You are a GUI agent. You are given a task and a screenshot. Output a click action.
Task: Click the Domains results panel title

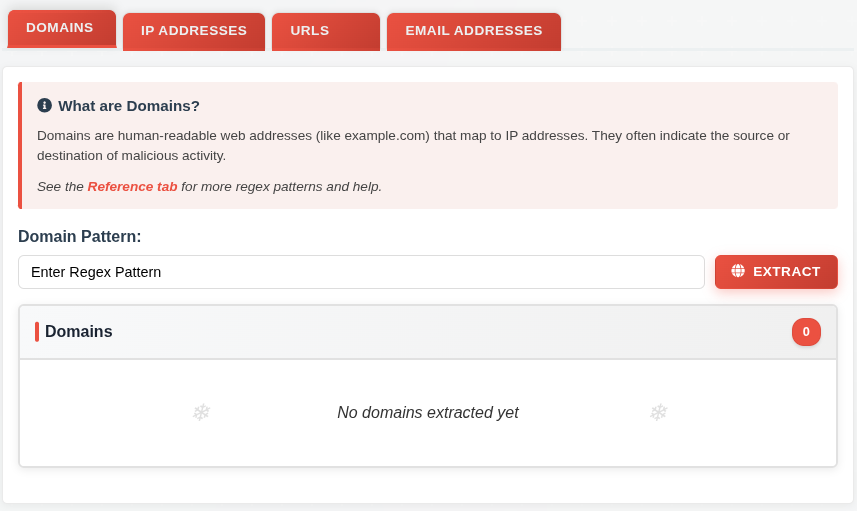[79, 332]
